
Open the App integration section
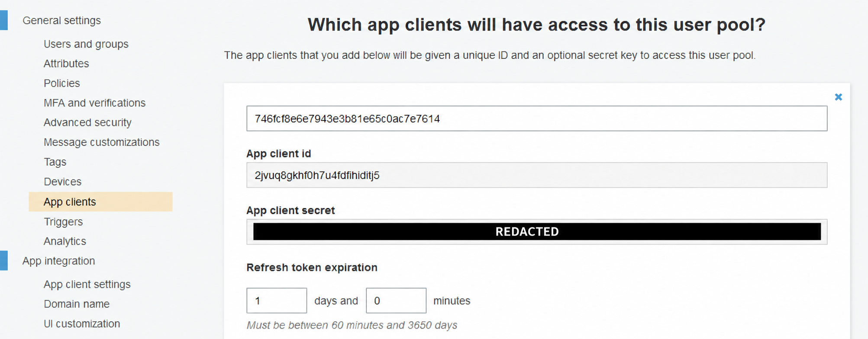tap(58, 261)
